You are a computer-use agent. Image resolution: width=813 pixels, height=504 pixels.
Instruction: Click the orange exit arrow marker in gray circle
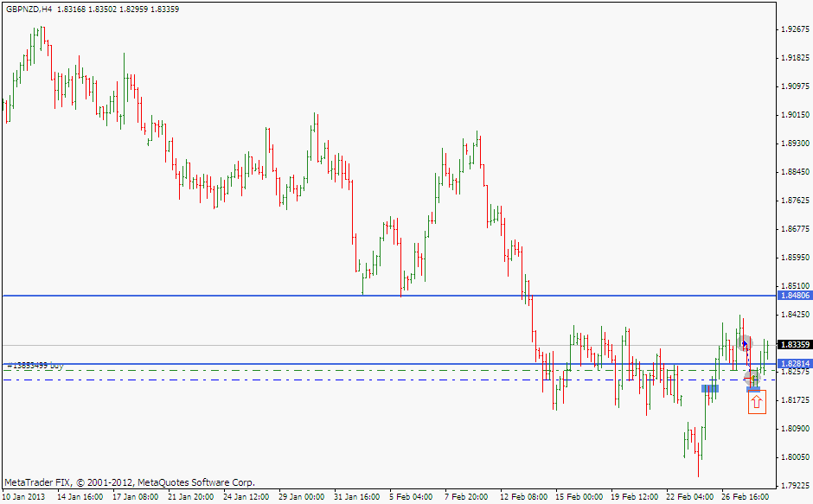[x=753, y=379]
